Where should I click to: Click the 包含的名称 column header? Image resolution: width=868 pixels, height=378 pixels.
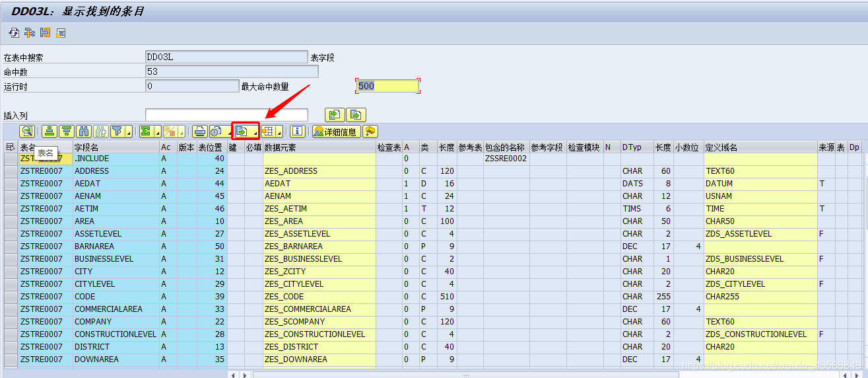(x=506, y=147)
